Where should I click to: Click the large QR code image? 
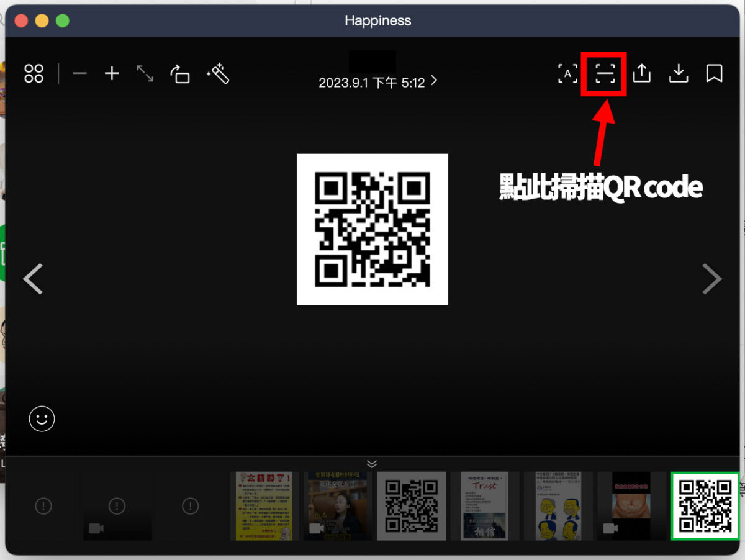372,229
